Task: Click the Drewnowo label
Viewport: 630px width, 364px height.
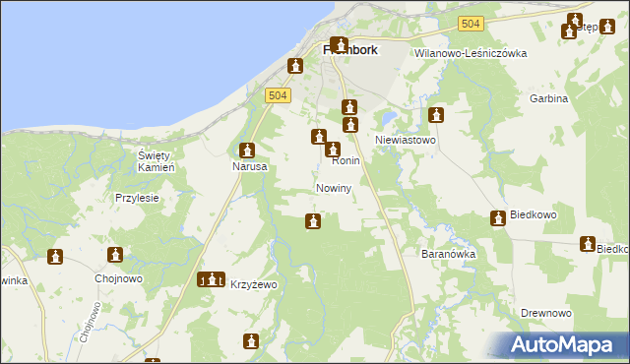Action: coord(546,313)
